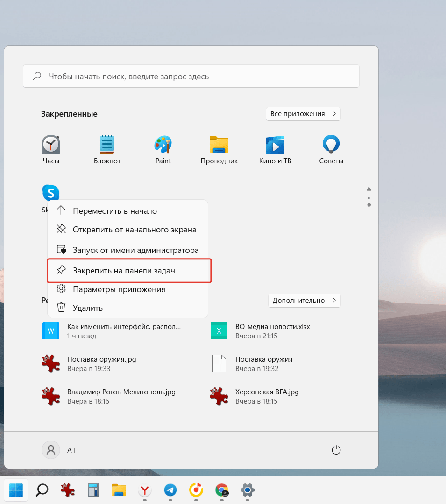Image resolution: width=446 pixels, height=504 pixels.
Task: Choose Открепить от начального экрана
Action: click(x=127, y=230)
